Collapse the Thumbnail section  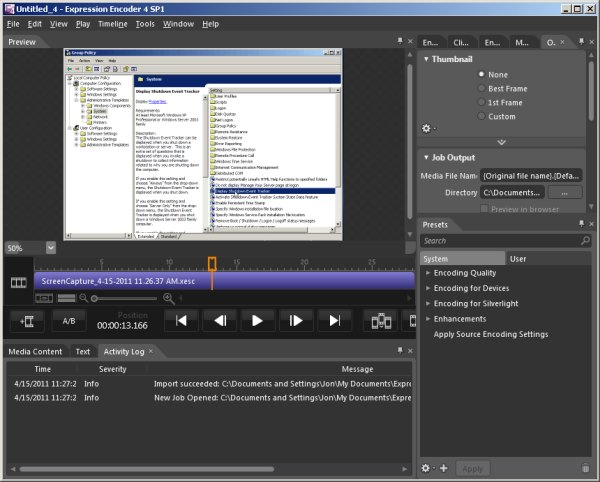[426, 59]
